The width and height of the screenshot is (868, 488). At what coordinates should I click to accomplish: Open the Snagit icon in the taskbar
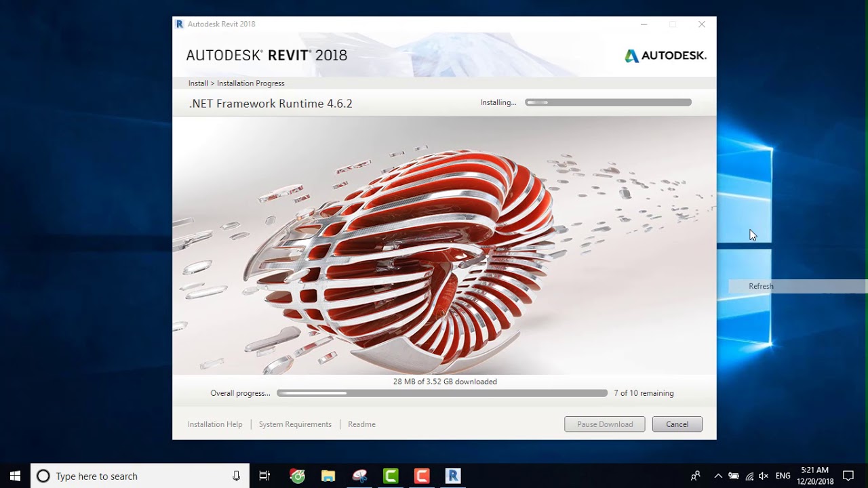[x=359, y=476]
